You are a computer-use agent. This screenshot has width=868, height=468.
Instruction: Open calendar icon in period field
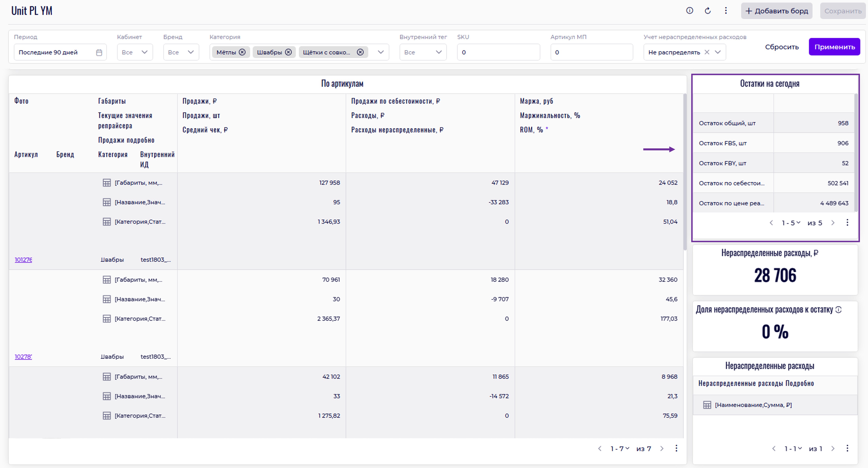[x=99, y=53]
